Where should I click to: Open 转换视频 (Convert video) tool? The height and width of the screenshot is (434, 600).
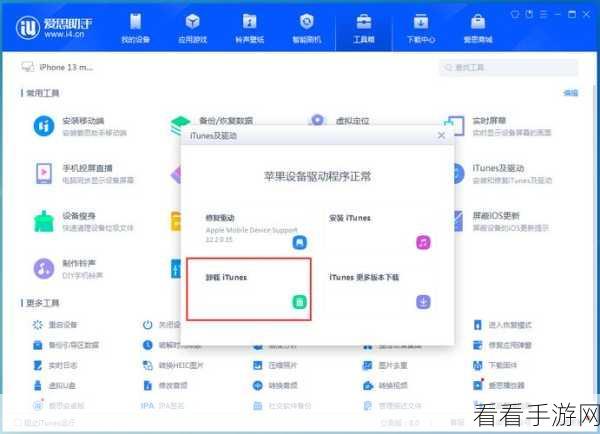[385, 385]
